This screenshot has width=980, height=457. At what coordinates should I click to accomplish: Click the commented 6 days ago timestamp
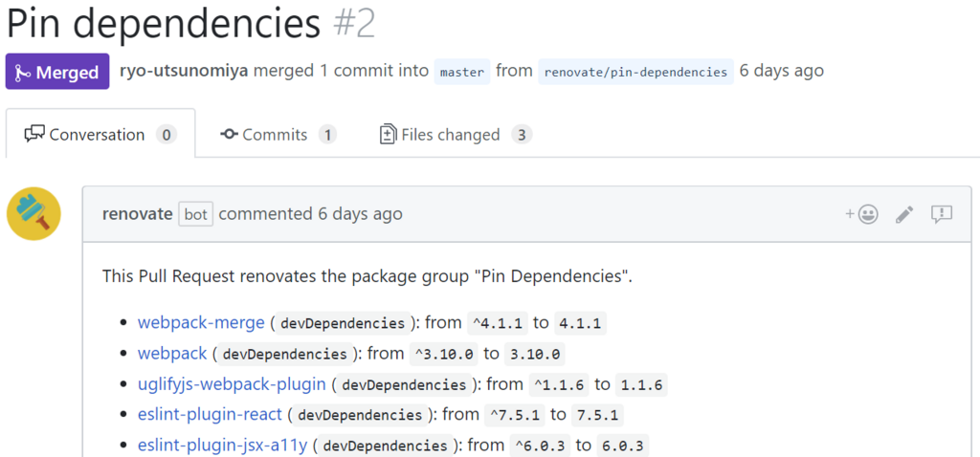(x=311, y=214)
